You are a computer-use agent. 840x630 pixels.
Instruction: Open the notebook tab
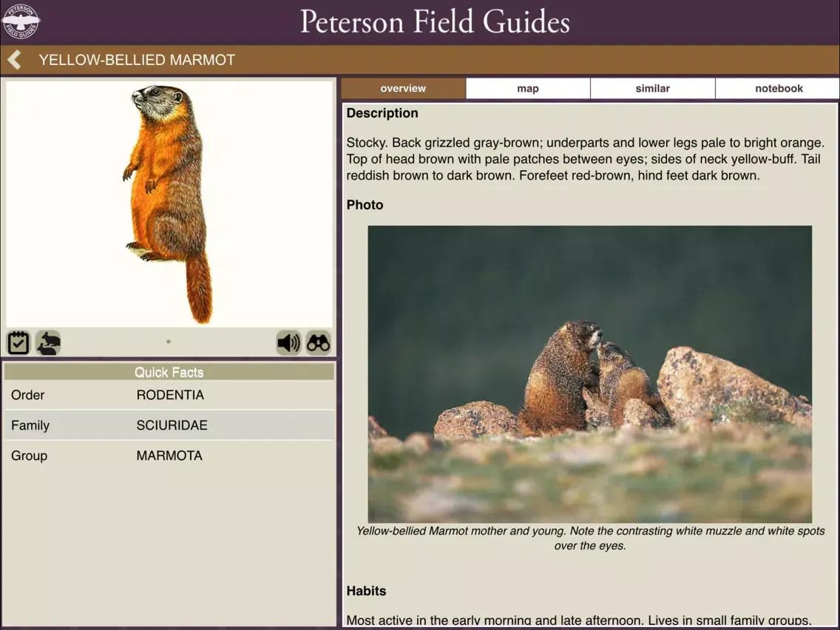[779, 89]
